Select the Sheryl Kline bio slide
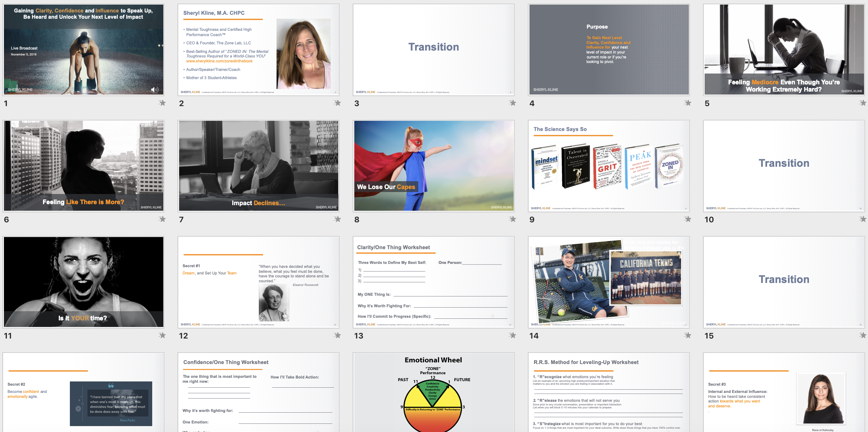The width and height of the screenshot is (868, 432). point(258,50)
